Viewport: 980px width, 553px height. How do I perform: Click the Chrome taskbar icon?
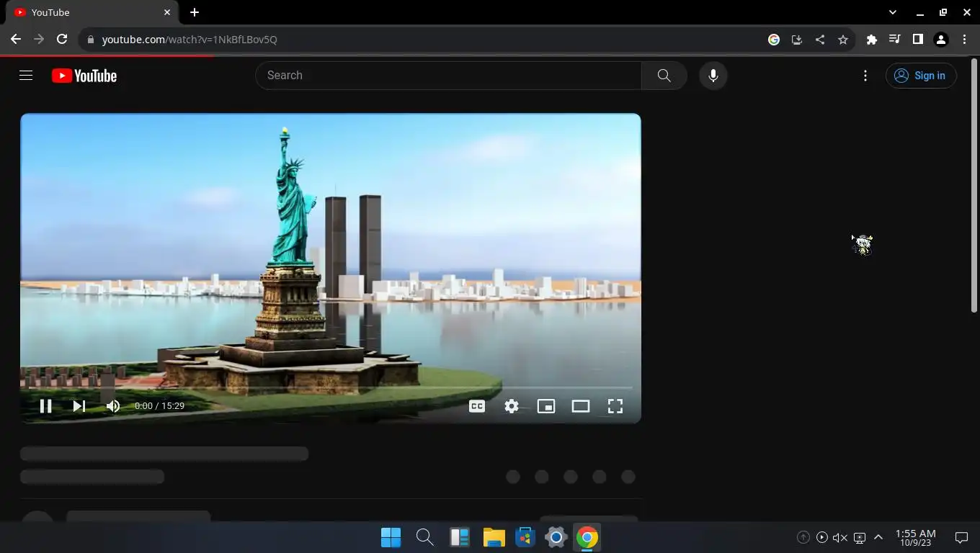587,537
